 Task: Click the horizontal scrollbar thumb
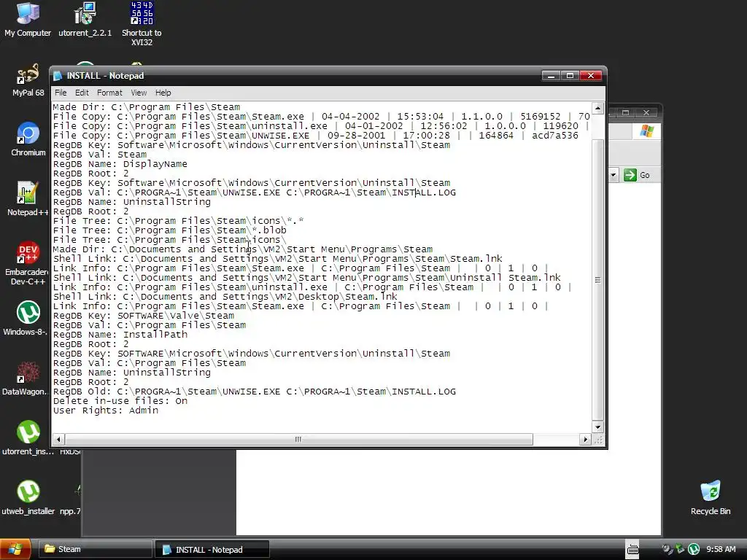(298, 439)
